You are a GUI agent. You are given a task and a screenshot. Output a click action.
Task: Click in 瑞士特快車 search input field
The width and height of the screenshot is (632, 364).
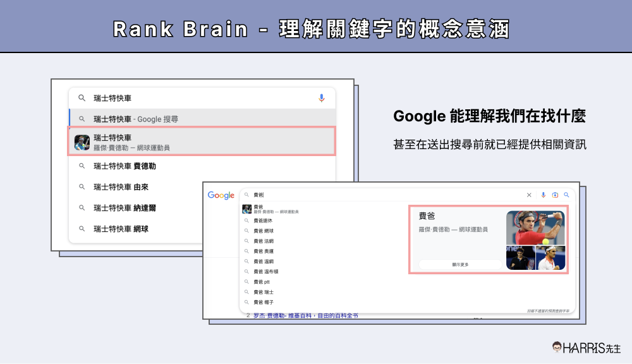tap(202, 98)
